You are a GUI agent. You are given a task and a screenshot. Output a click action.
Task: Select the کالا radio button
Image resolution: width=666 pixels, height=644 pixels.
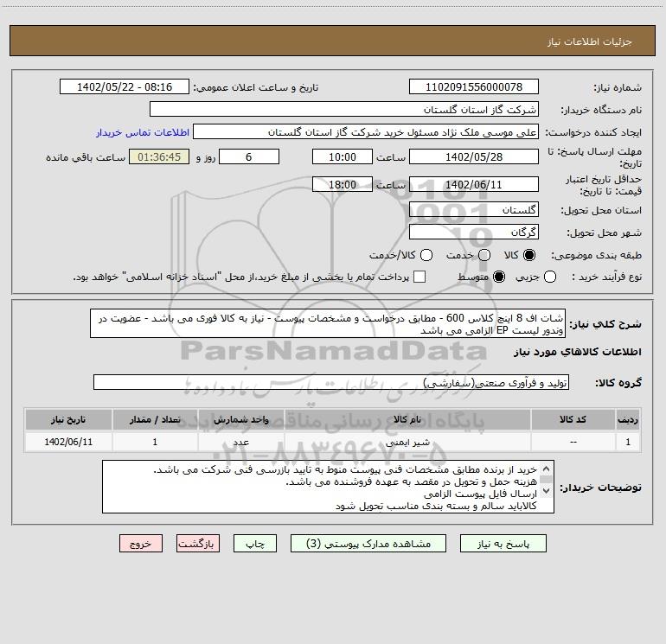pyautogui.click(x=529, y=255)
